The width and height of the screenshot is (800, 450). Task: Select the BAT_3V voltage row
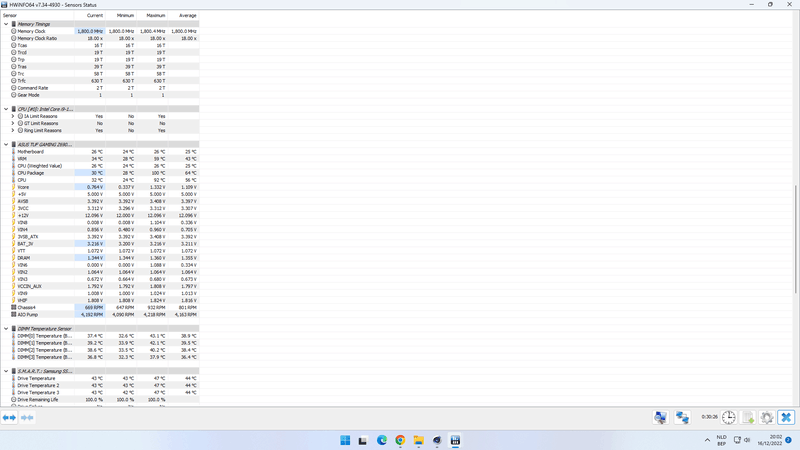[100, 244]
